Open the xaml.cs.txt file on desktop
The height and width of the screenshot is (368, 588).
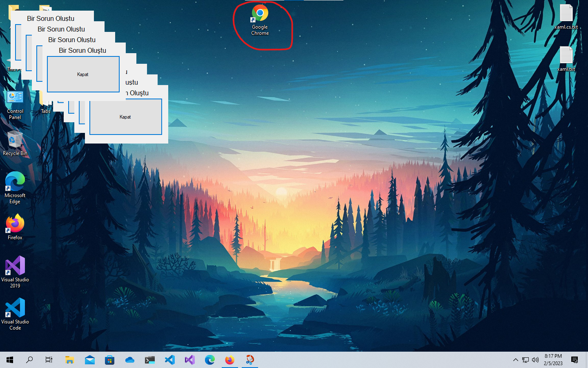pos(566,17)
